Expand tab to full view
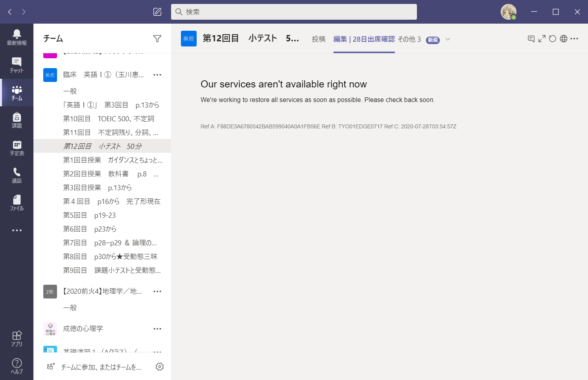The image size is (588, 380). (542, 39)
